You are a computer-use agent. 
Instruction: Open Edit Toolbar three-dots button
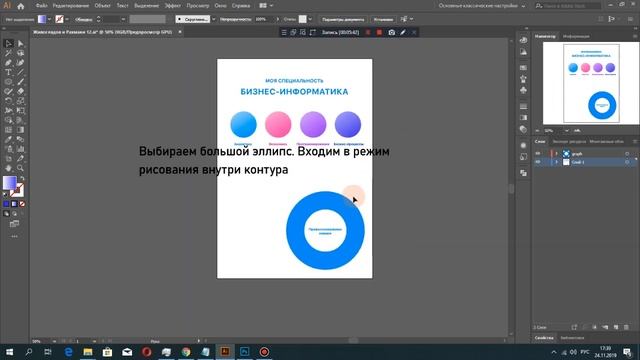click(x=14, y=236)
